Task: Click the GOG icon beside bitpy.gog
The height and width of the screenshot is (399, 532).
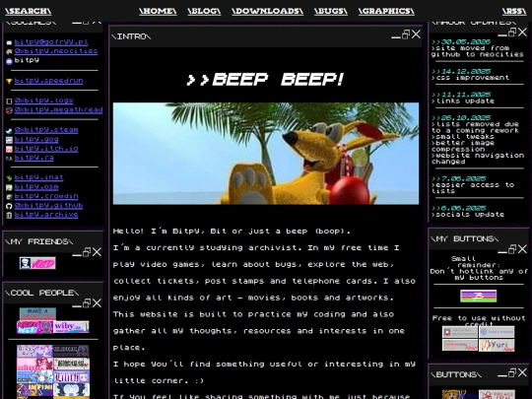Action: [9, 140]
